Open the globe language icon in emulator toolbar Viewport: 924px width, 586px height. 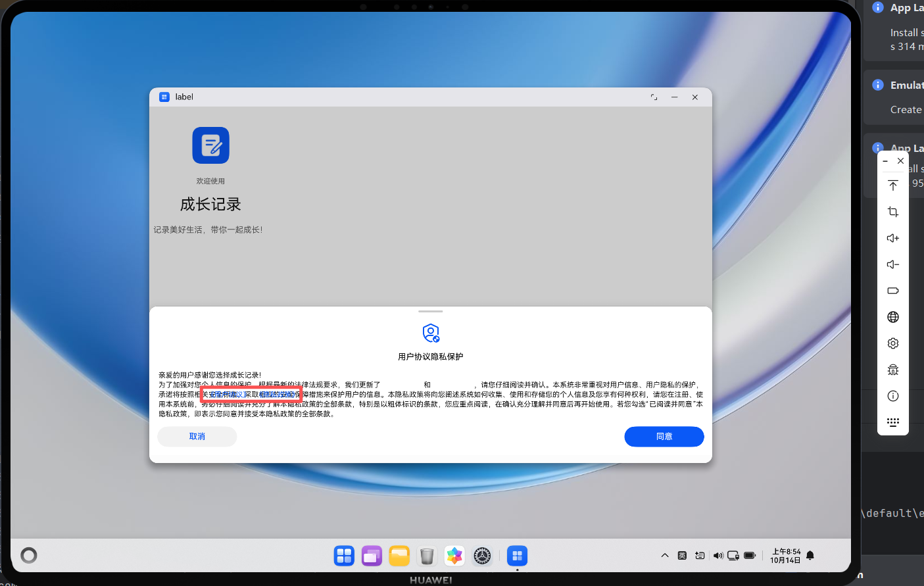click(x=892, y=317)
